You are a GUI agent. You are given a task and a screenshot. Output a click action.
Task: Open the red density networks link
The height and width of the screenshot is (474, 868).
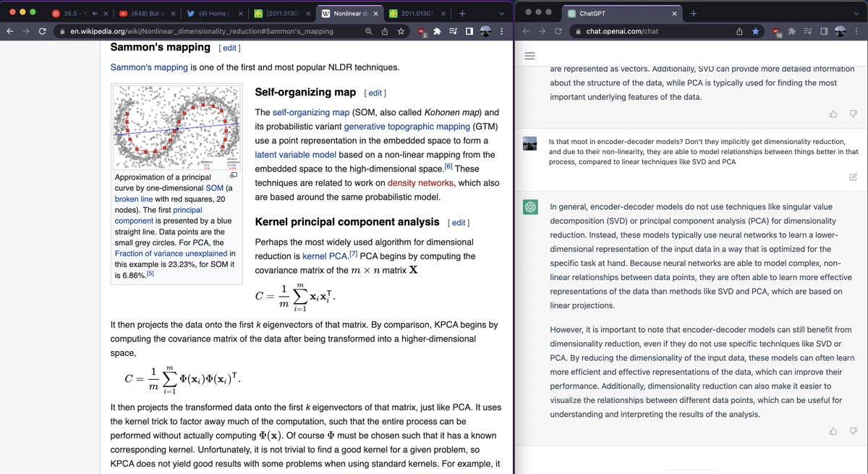(420, 183)
